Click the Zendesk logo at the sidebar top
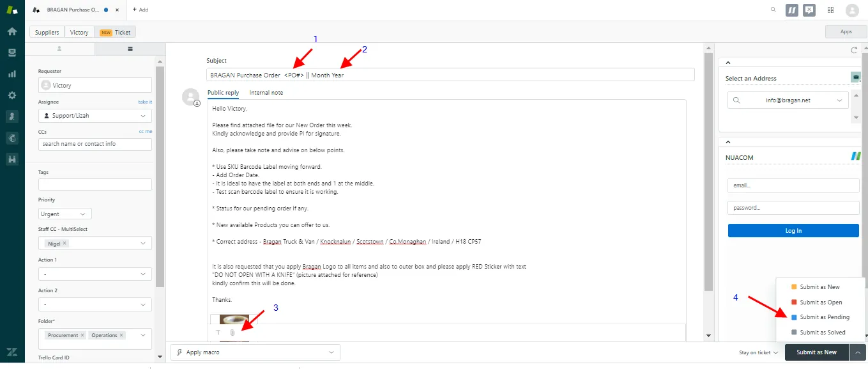Screen dimensions: 868x369 click(11, 9)
